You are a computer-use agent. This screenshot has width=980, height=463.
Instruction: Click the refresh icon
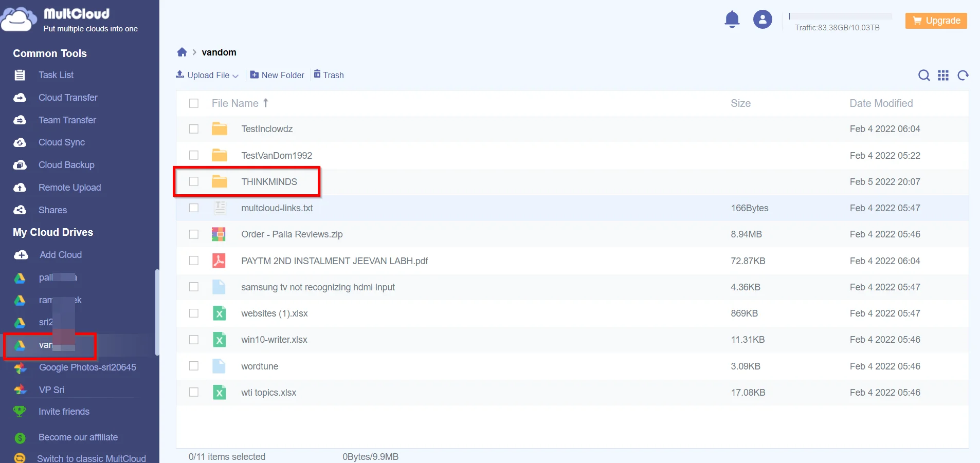click(963, 76)
